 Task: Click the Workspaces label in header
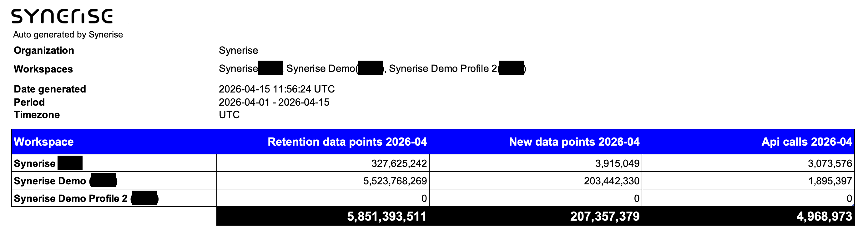pos(43,69)
